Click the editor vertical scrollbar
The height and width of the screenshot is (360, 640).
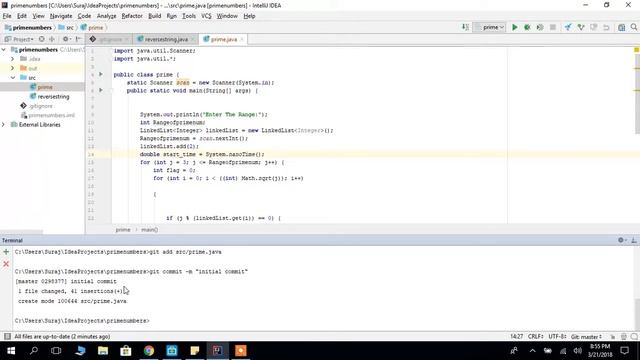pyautogui.click(x=637, y=94)
